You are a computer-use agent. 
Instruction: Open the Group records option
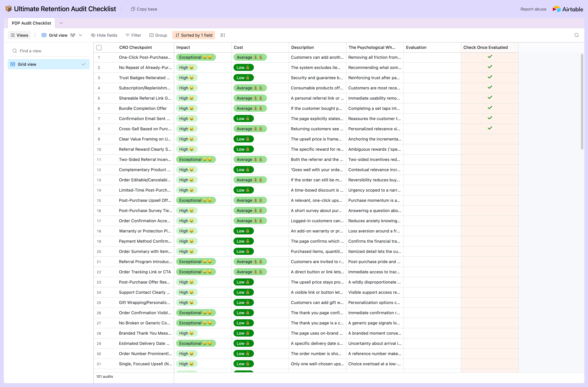158,35
